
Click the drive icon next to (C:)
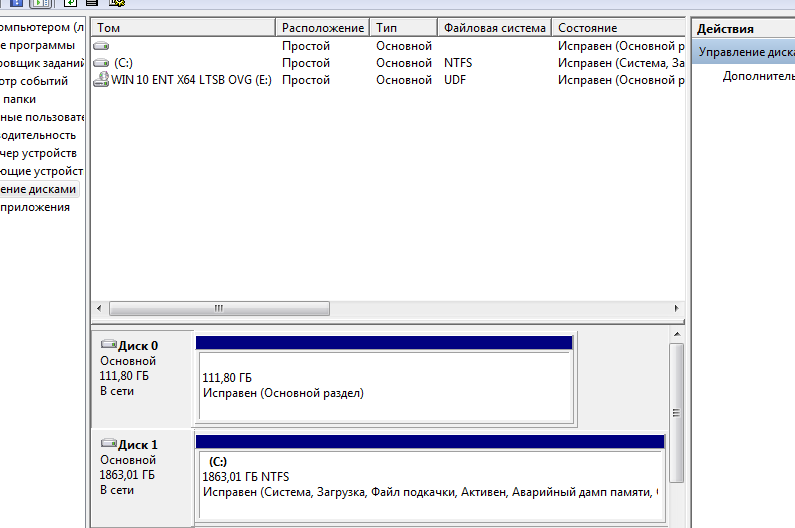point(101,63)
